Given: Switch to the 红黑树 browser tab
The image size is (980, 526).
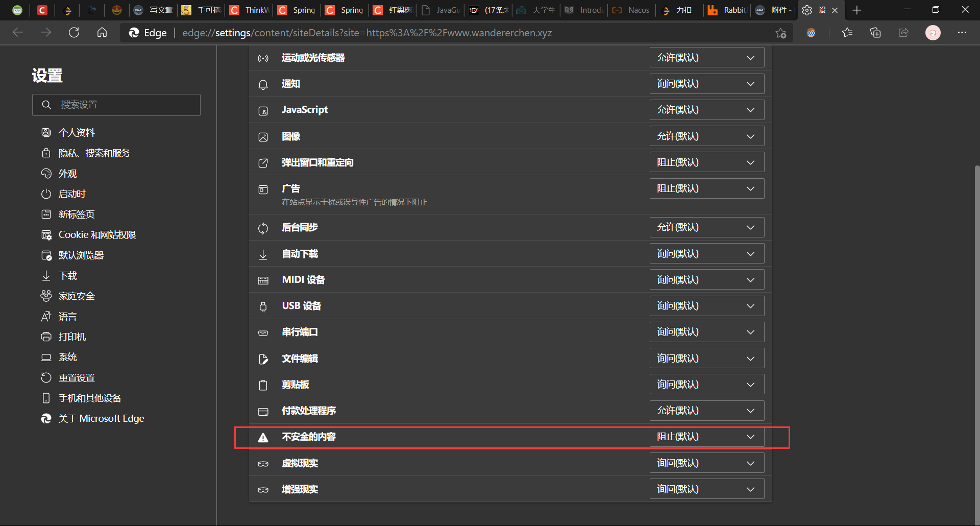Looking at the screenshot, I should pyautogui.click(x=393, y=10).
